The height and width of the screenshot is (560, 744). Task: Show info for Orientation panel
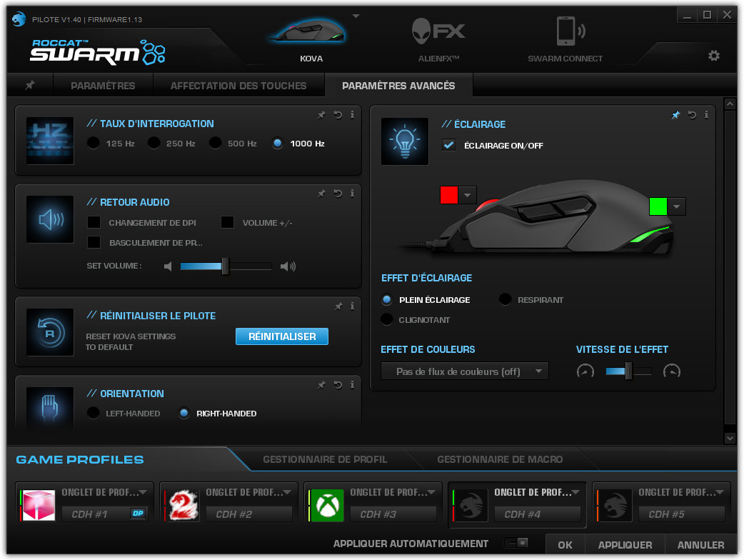(352, 385)
